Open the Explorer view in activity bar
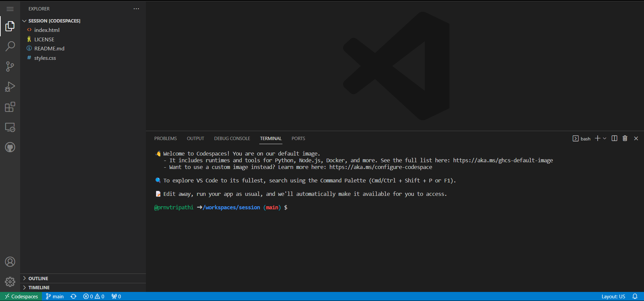This screenshot has width=644, height=301. click(10, 26)
